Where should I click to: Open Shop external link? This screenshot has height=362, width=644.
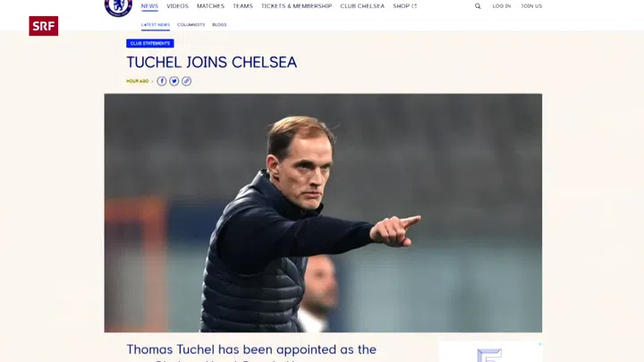pos(404,6)
